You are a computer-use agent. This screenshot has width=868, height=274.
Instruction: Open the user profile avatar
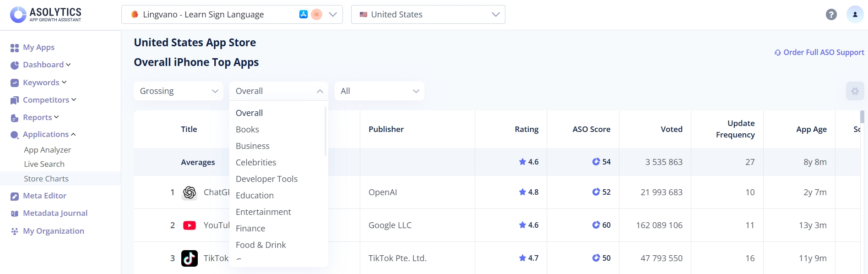point(855,15)
